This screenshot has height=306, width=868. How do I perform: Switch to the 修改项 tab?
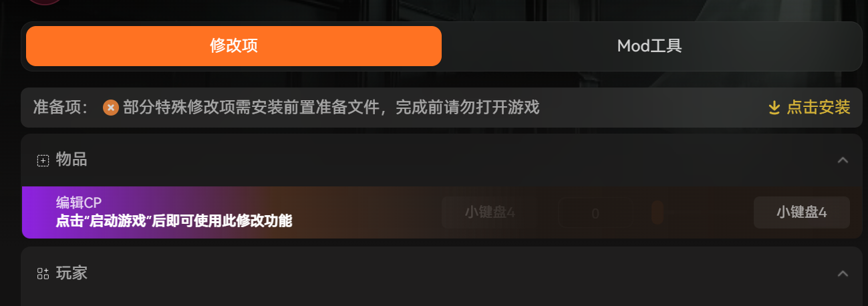[234, 46]
